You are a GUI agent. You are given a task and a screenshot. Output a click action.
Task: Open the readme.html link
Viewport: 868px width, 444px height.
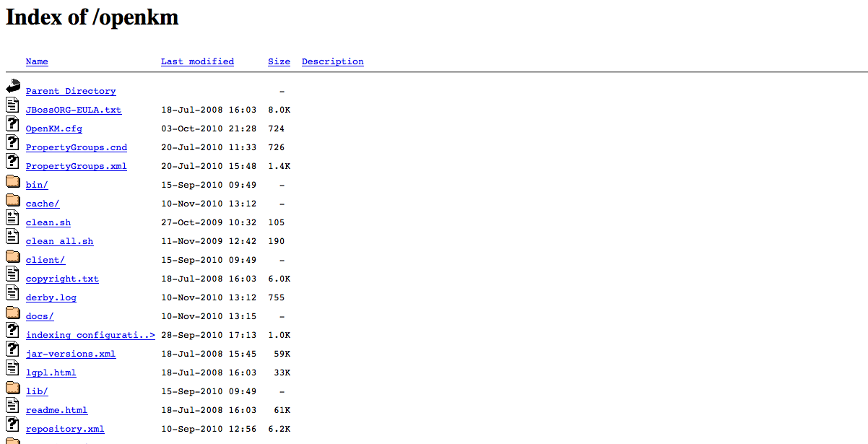[x=57, y=410]
